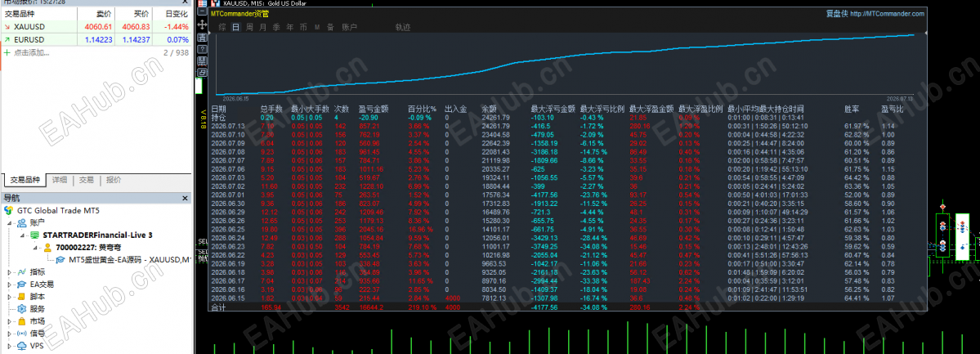Click the green up-arrow icon next to EURUSD

[x=7, y=39]
